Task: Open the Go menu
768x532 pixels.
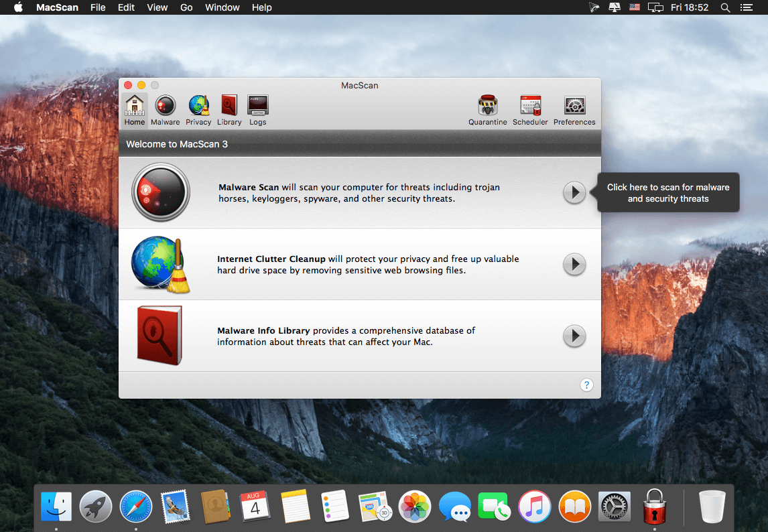Action: click(186, 7)
